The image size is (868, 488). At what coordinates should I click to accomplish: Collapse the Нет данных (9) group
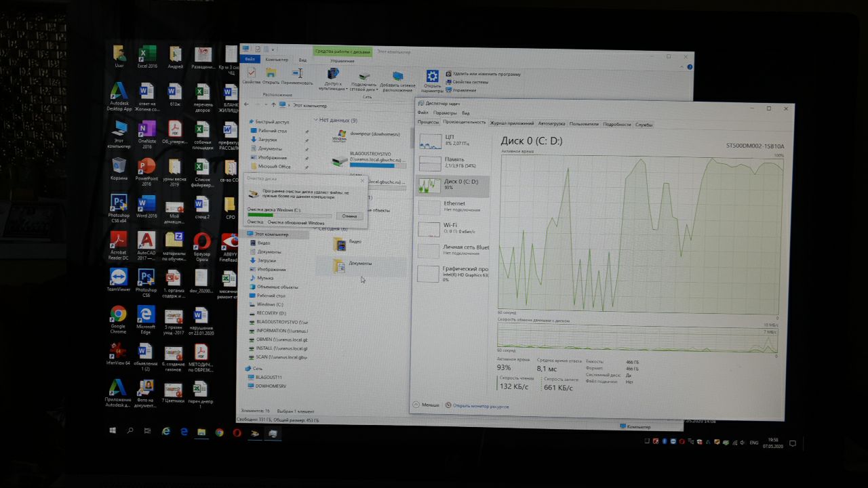[316, 120]
